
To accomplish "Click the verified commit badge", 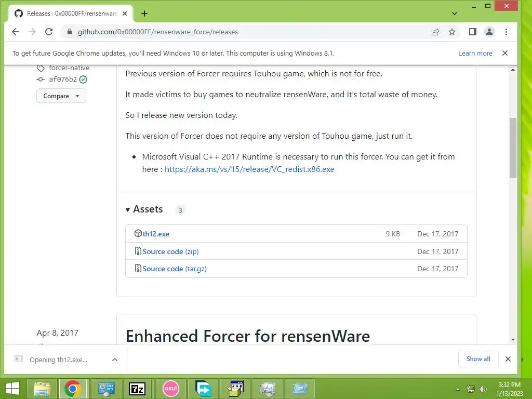I will coord(83,79).
